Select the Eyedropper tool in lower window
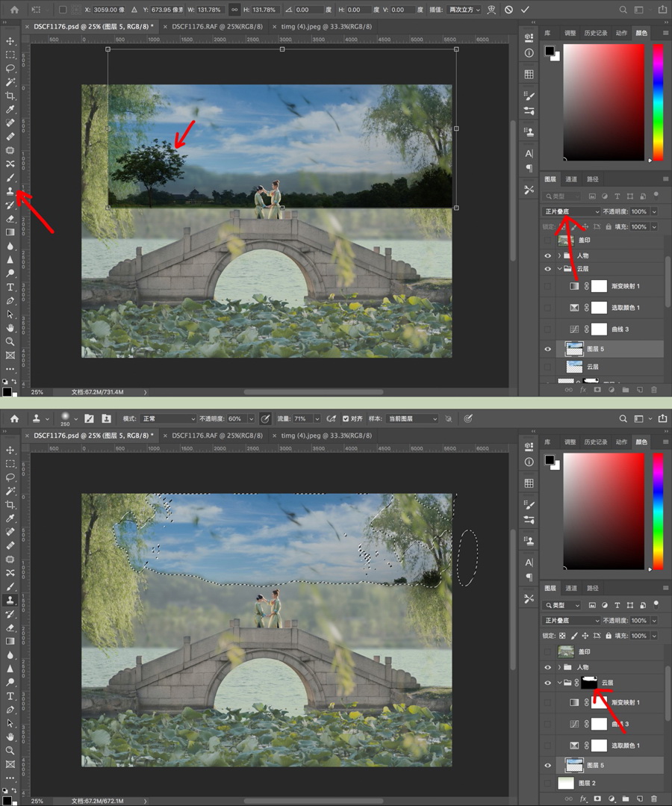The height and width of the screenshot is (806, 672). tap(10, 518)
